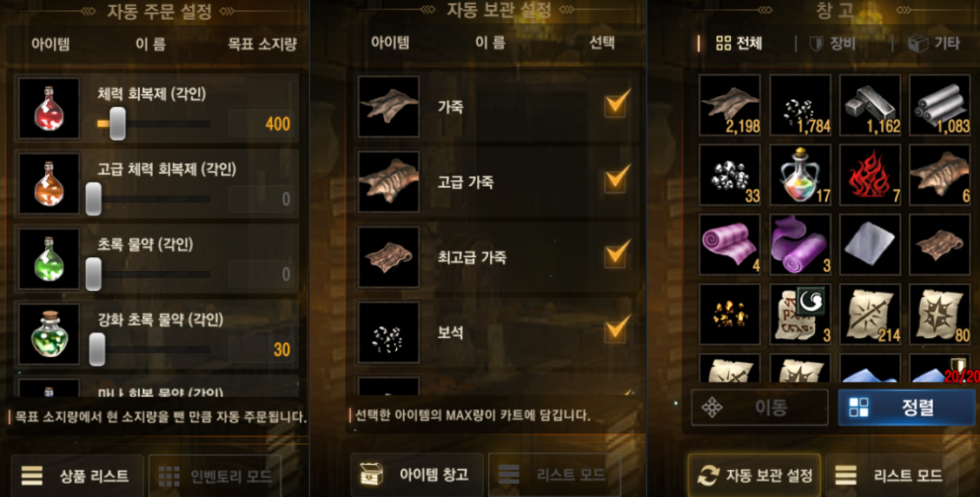Select the scroll item showing count 214
Viewport: 980px width, 497px height.
(870, 315)
